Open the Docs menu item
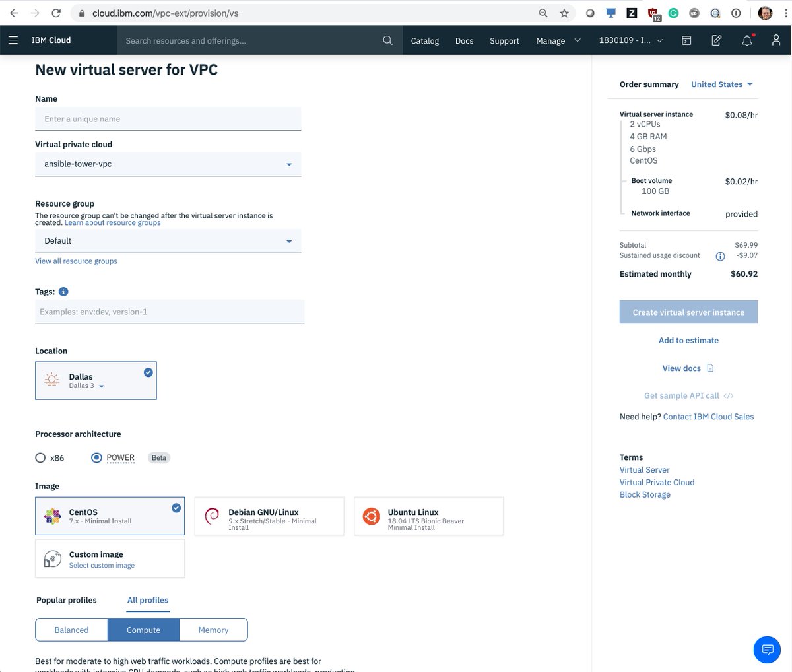Image resolution: width=792 pixels, height=672 pixels. click(464, 40)
